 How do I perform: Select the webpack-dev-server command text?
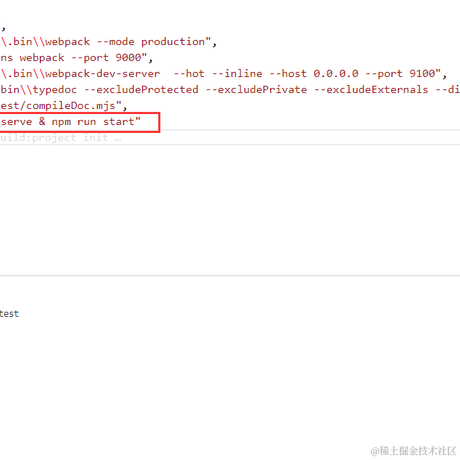[103, 73]
